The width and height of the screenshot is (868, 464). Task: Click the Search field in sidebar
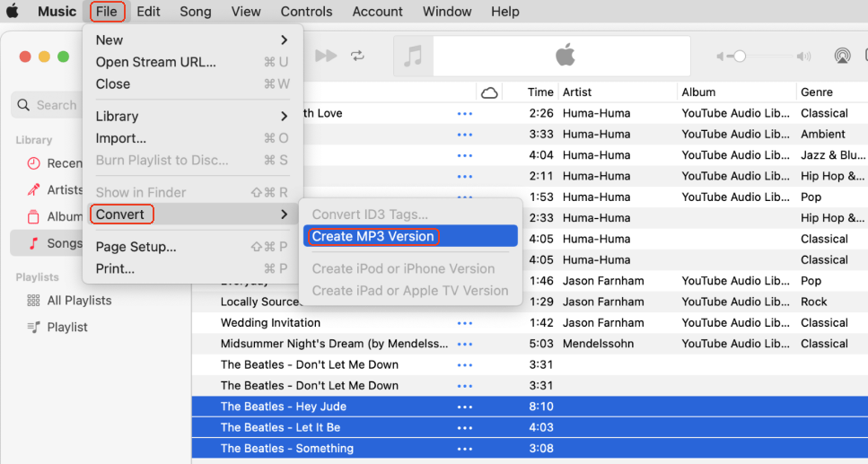(x=49, y=105)
